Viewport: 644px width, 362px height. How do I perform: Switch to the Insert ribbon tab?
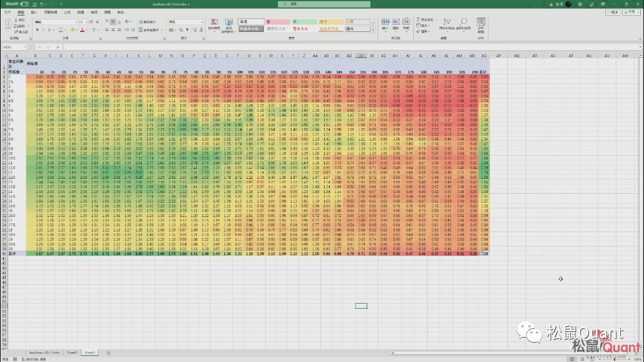click(x=34, y=13)
